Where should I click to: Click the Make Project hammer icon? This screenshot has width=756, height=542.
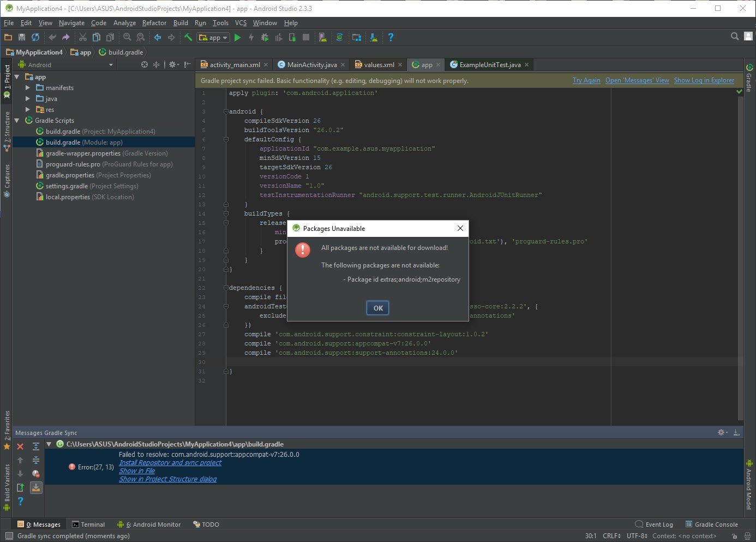pyautogui.click(x=188, y=37)
